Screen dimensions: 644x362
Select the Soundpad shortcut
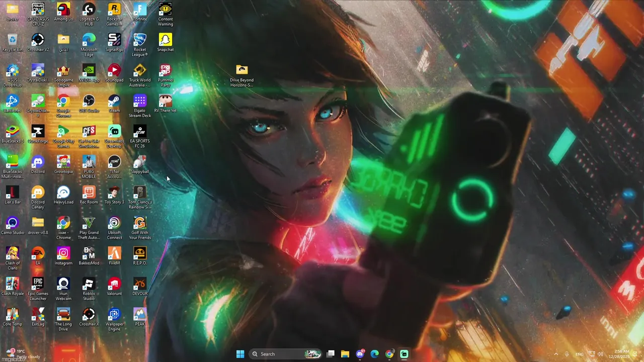coord(114,74)
